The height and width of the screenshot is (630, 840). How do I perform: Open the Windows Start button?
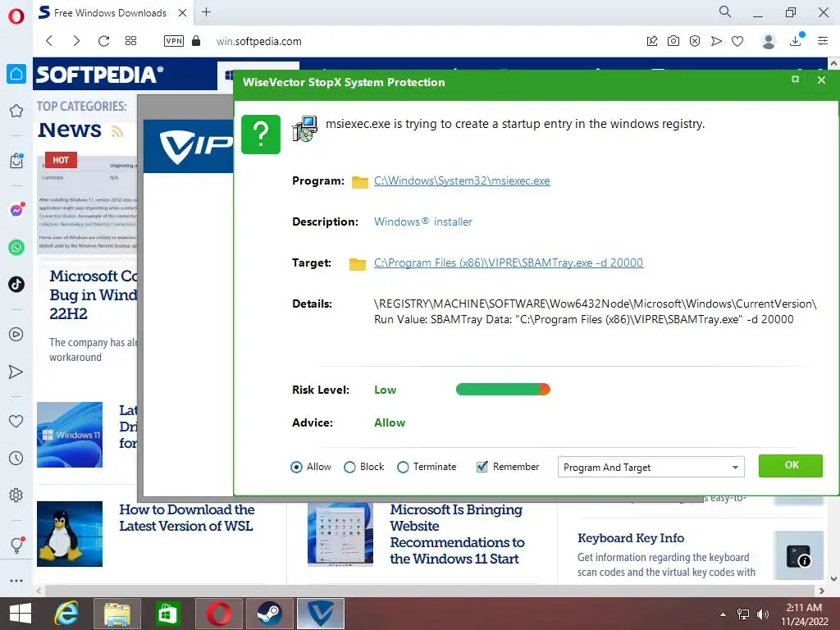tap(21, 614)
